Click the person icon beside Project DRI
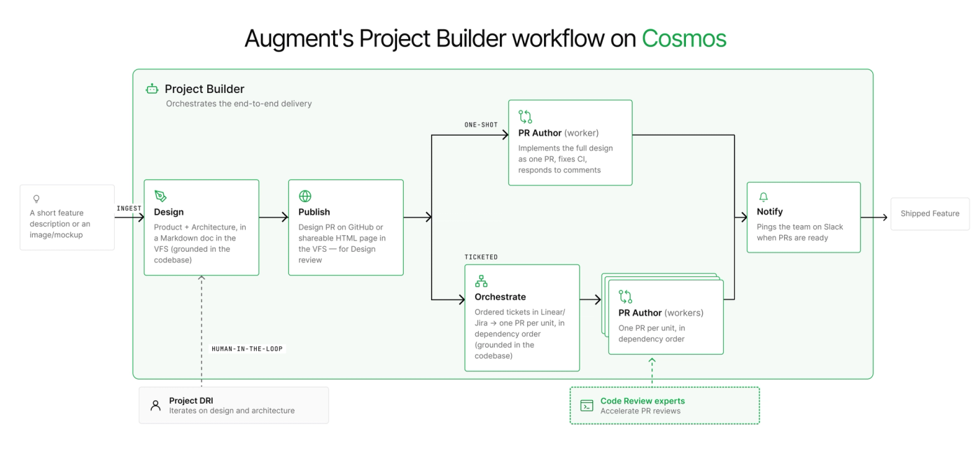Viewport: 980px width, 454px height. [155, 406]
